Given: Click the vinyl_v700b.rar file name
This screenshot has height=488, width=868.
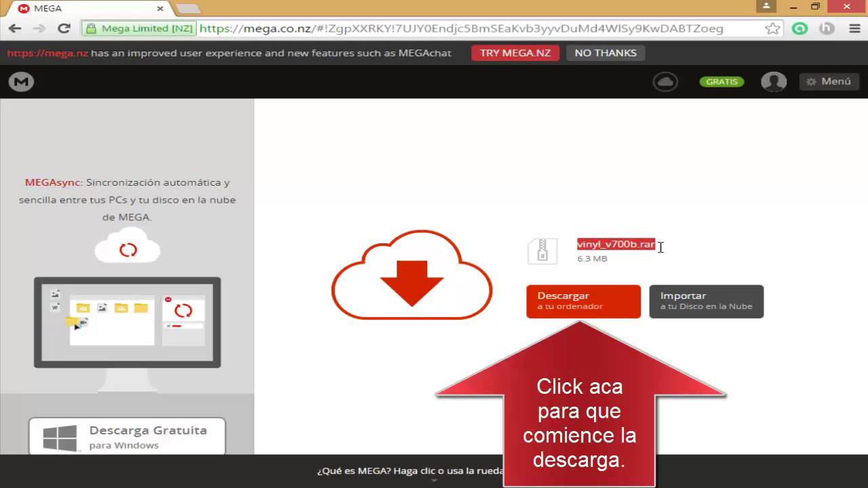Looking at the screenshot, I should coord(616,244).
